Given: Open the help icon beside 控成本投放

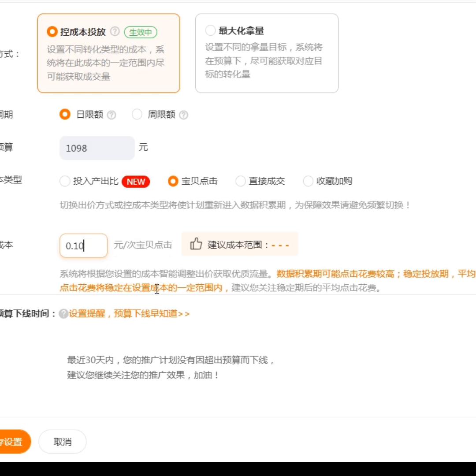Looking at the screenshot, I should [x=114, y=33].
